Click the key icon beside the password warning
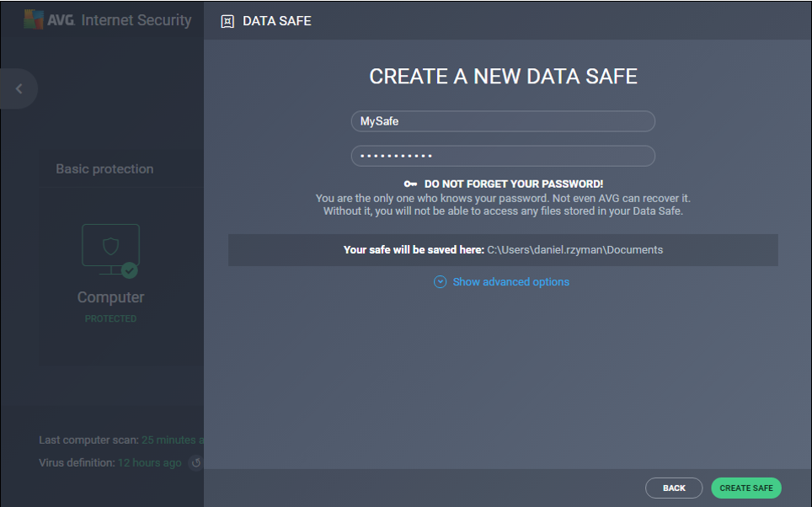812x507 pixels. pyautogui.click(x=410, y=184)
